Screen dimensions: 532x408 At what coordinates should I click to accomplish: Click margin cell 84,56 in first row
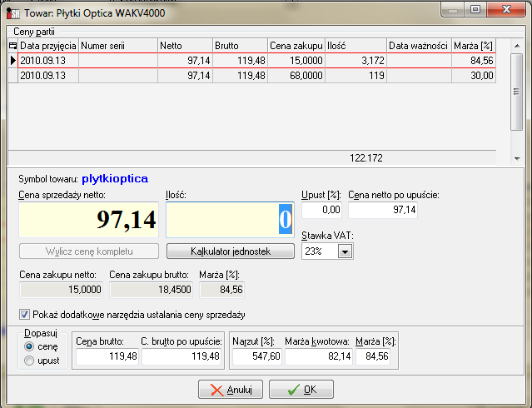474,61
